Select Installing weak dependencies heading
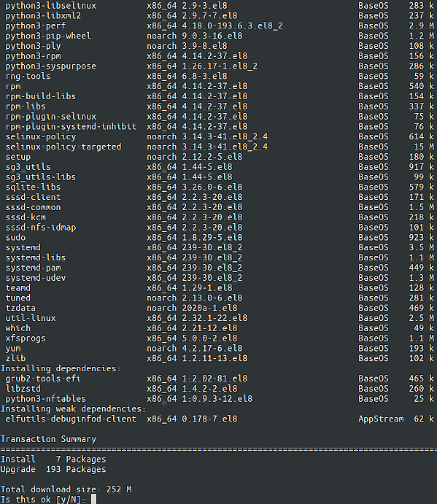The height and width of the screenshot is (504, 437). [x=73, y=409]
